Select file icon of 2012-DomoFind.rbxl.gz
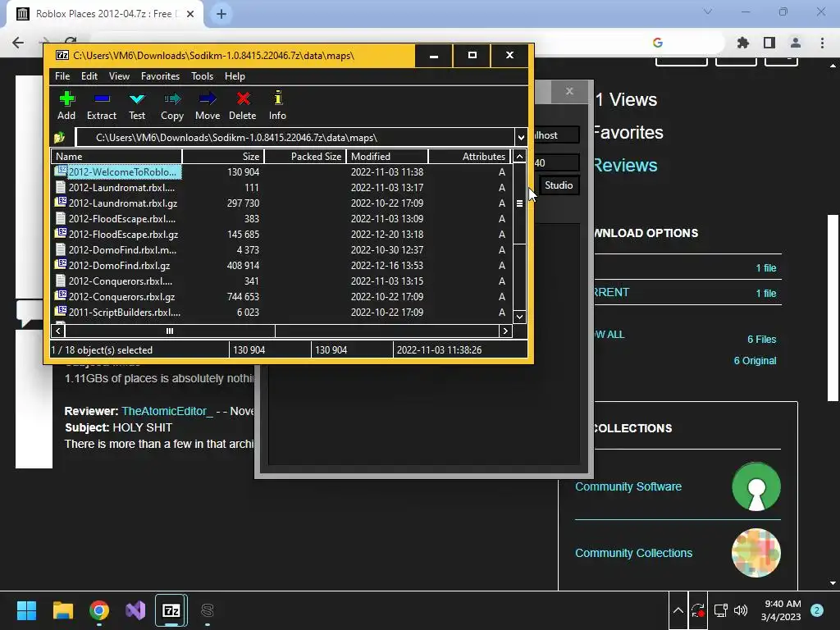Image resolution: width=840 pixels, height=630 pixels. pos(61,265)
